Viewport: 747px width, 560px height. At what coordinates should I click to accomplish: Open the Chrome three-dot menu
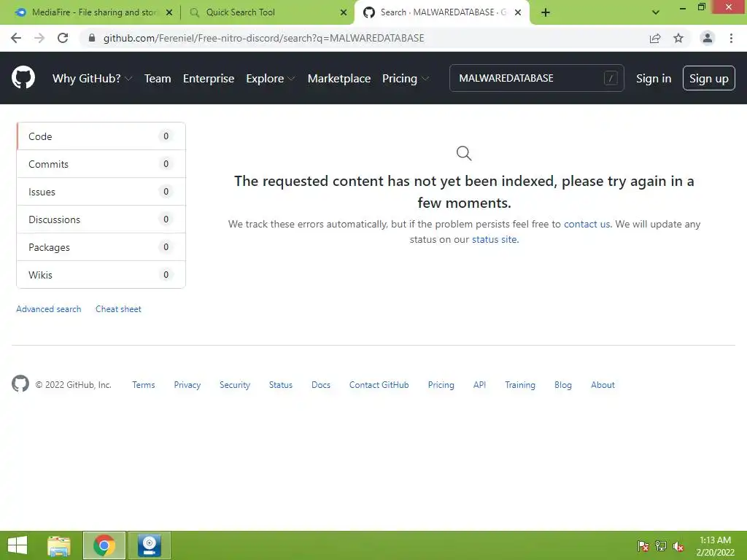731,38
